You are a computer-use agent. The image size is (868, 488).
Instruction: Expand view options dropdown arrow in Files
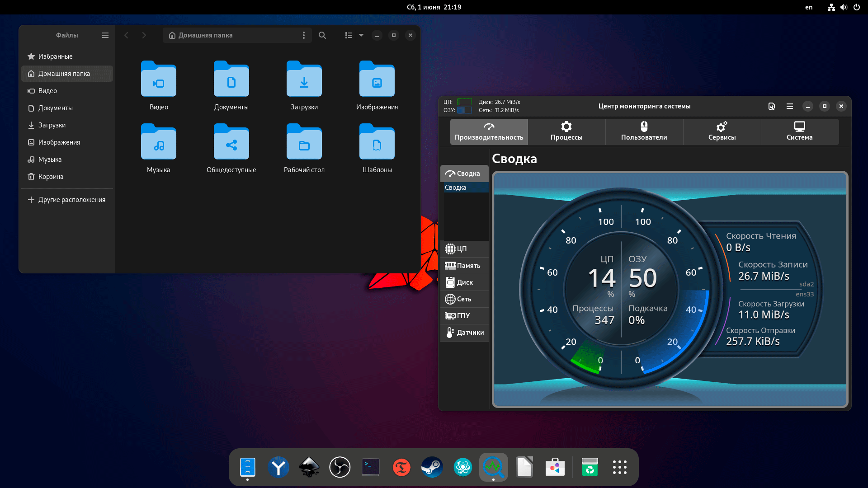361,35
